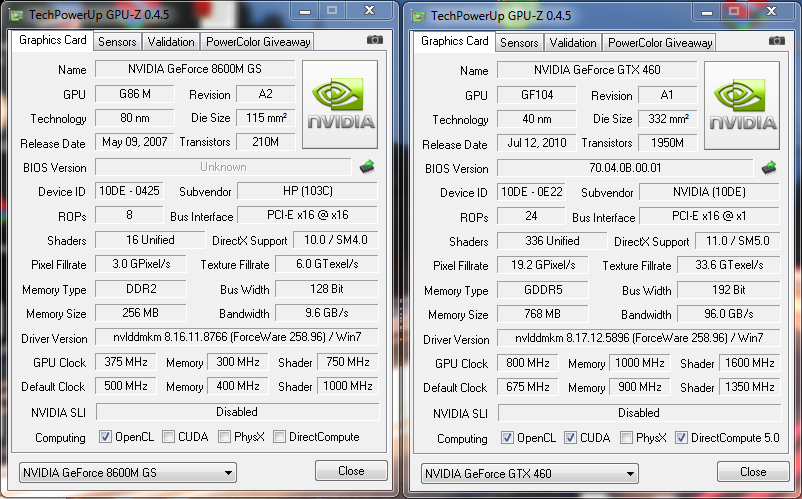802x499 pixels.
Task: Toggle CUDA checkbox in the GTX 460 window
Action: click(x=570, y=438)
